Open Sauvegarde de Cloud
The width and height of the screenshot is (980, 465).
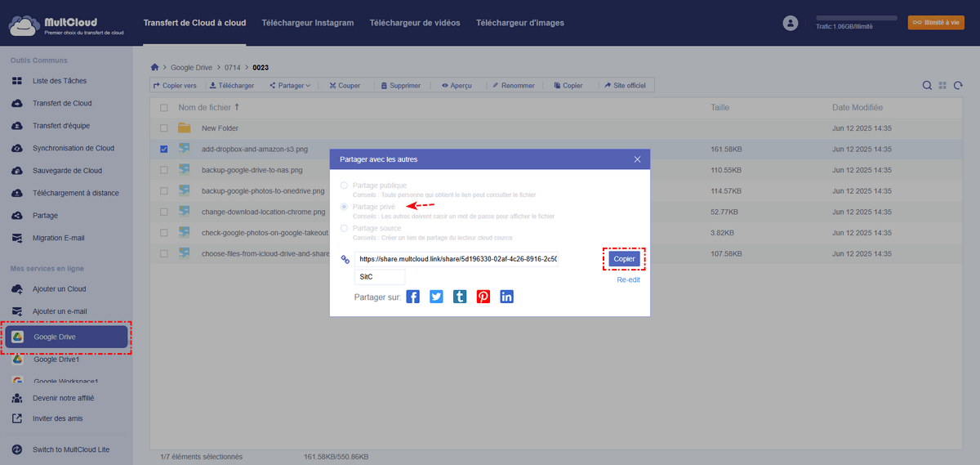pos(66,171)
